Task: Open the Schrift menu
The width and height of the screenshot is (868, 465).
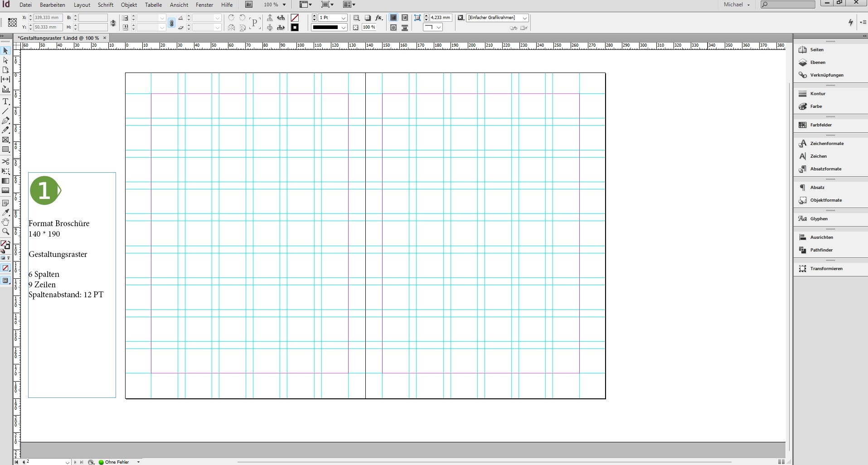Action: click(x=106, y=5)
